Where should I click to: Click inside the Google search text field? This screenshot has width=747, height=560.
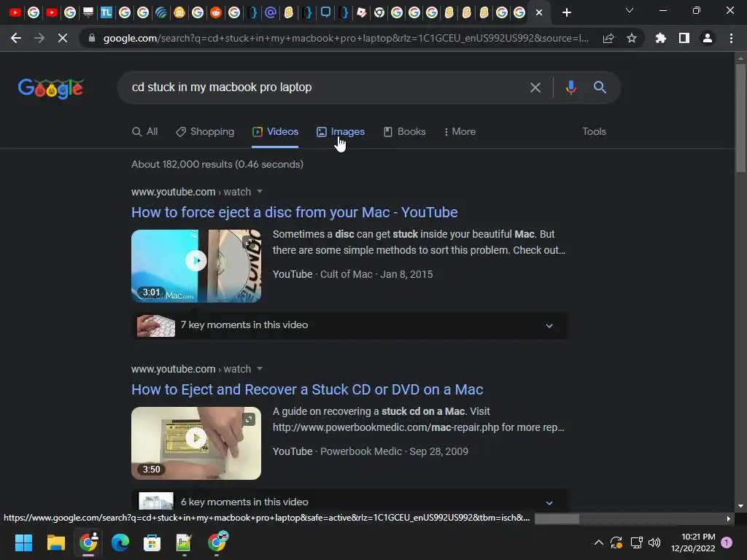324,87
